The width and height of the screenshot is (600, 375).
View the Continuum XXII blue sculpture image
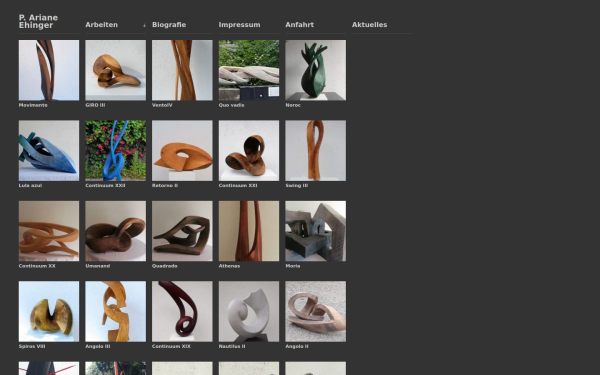point(116,151)
